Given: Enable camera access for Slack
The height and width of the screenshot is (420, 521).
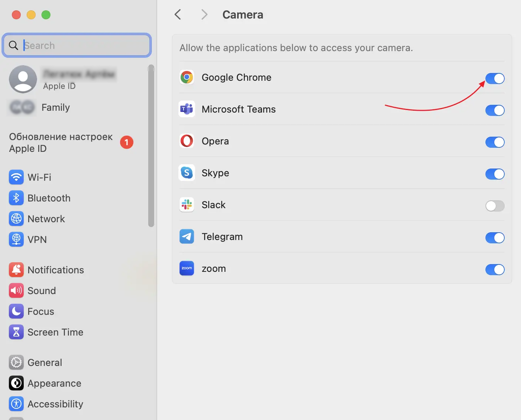Looking at the screenshot, I should (x=495, y=206).
